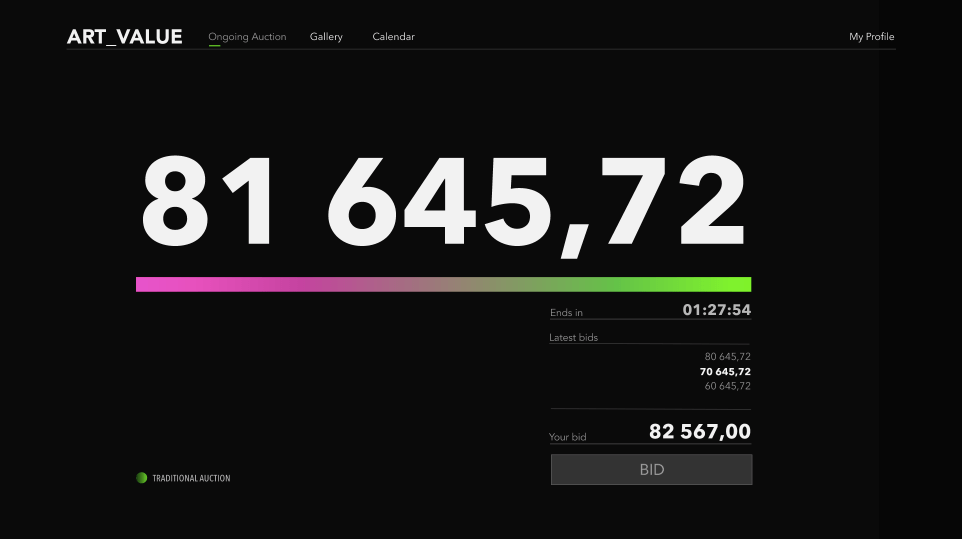Screen dimensions: 962x539
Task: Click the large 81 645,72 current price
Action: [x=443, y=201]
